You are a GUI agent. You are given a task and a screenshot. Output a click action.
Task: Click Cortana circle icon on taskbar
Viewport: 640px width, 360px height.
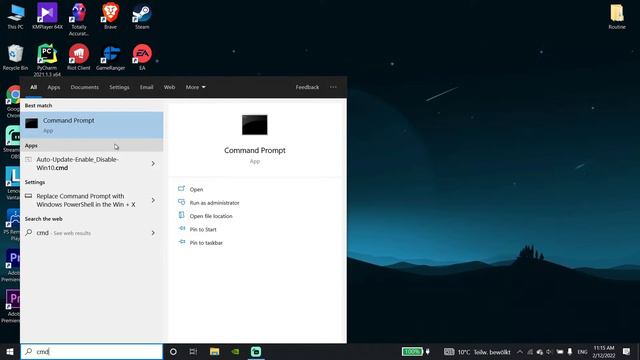tap(173, 351)
